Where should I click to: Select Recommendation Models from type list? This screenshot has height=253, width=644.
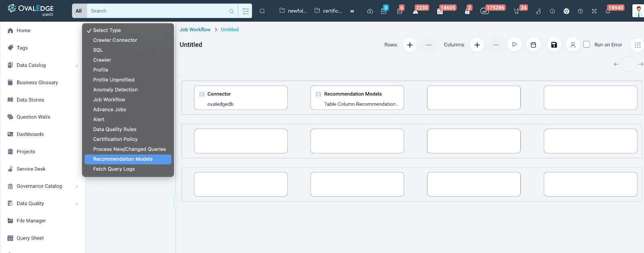[x=128, y=159]
